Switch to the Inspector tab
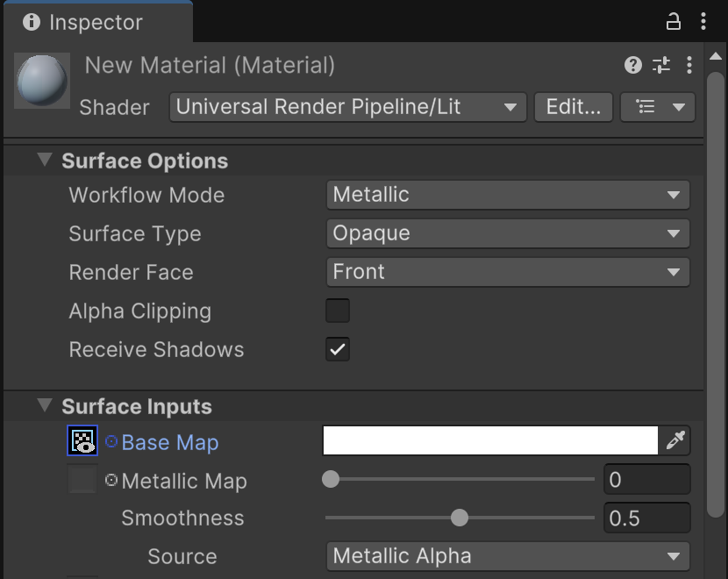 [96, 21]
